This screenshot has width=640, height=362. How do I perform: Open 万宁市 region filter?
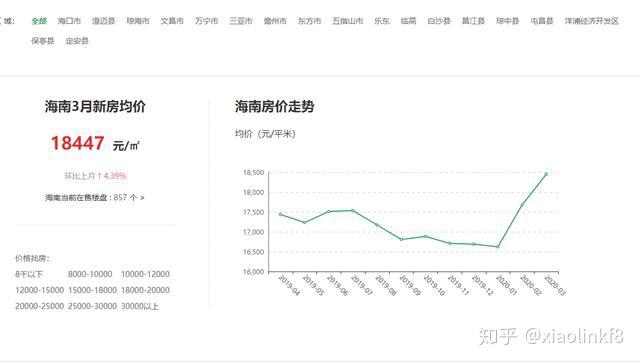click(x=207, y=21)
